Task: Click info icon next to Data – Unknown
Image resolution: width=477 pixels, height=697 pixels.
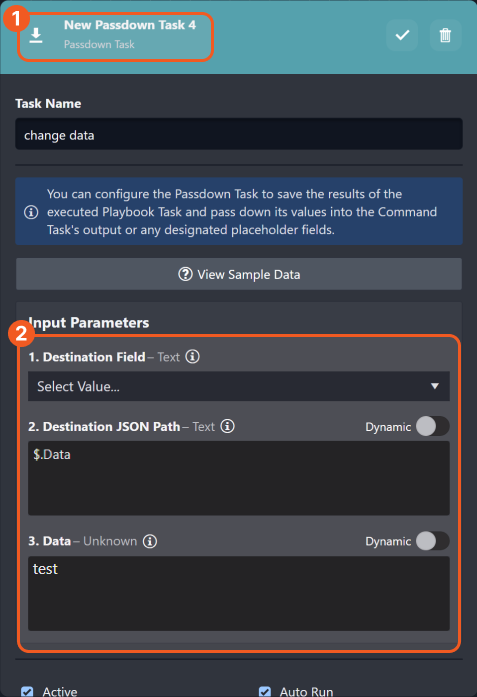Action: pos(150,541)
